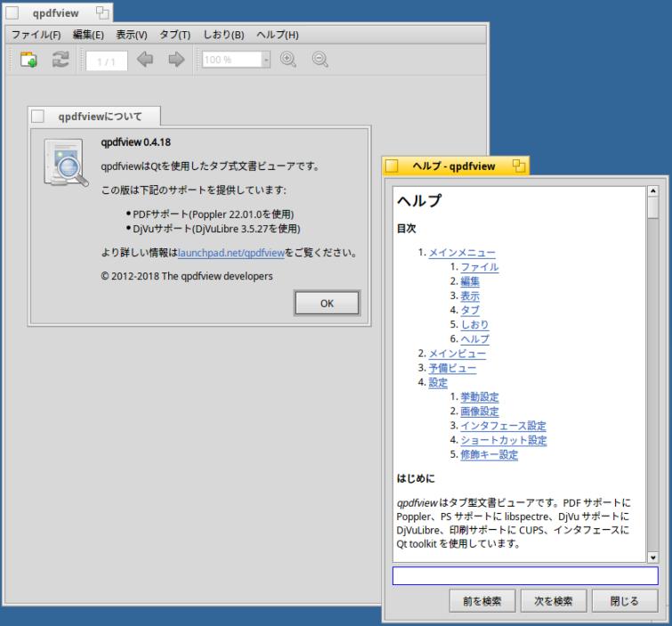Click OK in the About dialog
This screenshot has height=626, width=672.
coord(327,303)
